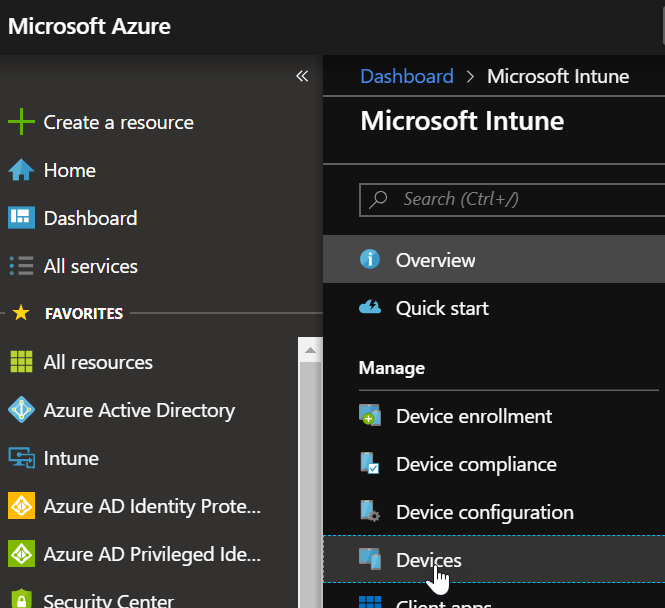The image size is (665, 608).
Task: Click the Dashboard breadcrumb link
Action: [x=406, y=76]
